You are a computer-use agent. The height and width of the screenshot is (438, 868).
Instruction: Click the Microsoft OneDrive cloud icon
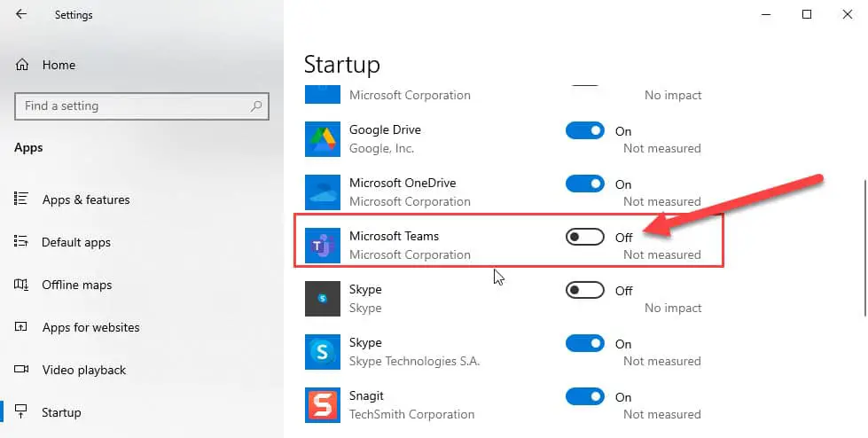pyautogui.click(x=323, y=192)
